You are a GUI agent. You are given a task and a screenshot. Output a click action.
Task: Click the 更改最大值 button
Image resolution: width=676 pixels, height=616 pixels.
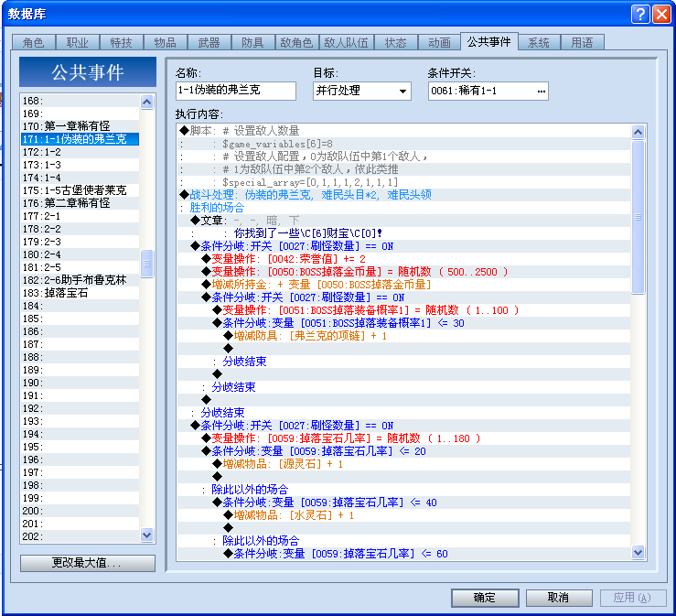[88, 563]
